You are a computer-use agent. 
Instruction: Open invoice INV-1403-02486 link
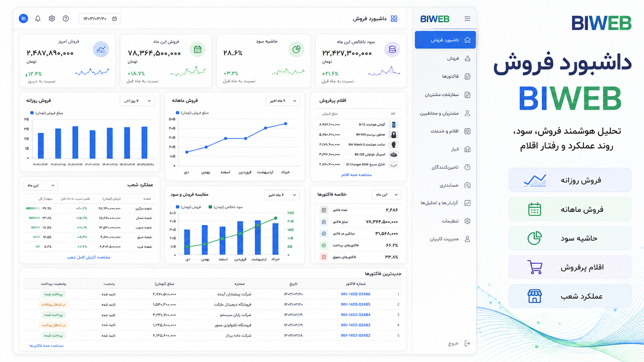coord(356,294)
